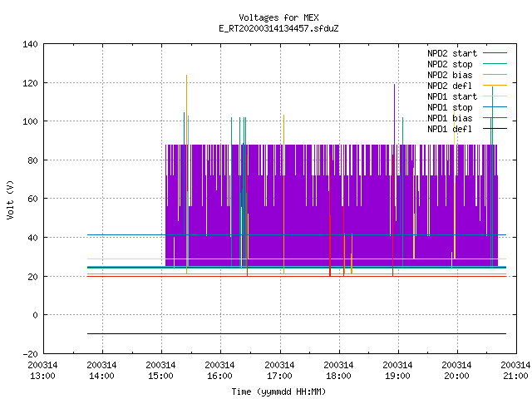The width and height of the screenshot is (532, 399).
Task: Select the 'NPD1 defl' legend label
Action: [x=450, y=130]
